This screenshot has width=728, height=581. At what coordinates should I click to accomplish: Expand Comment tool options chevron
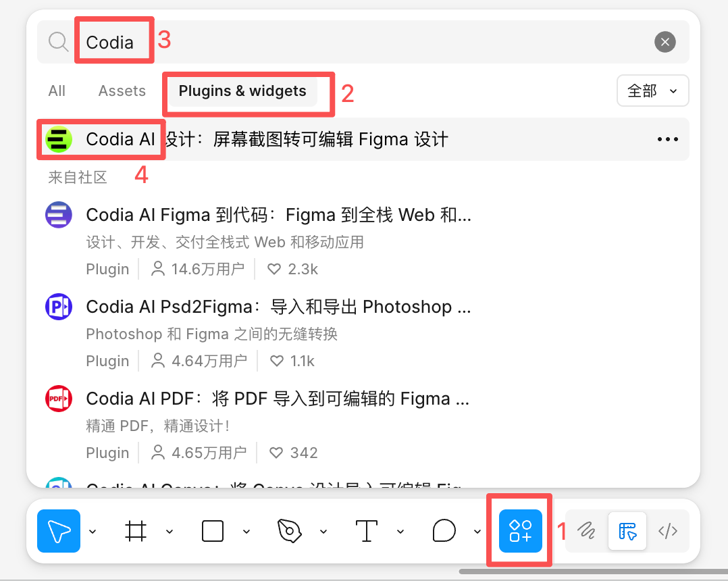(x=477, y=531)
